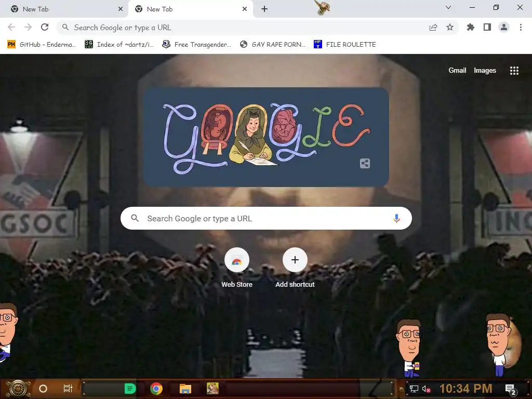Image resolution: width=532 pixels, height=399 pixels.
Task: Open Google Chrome from the taskbar
Action: [x=156, y=389]
